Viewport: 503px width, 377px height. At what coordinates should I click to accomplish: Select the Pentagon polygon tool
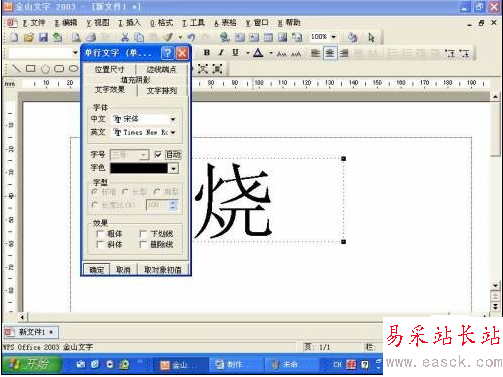(45, 69)
